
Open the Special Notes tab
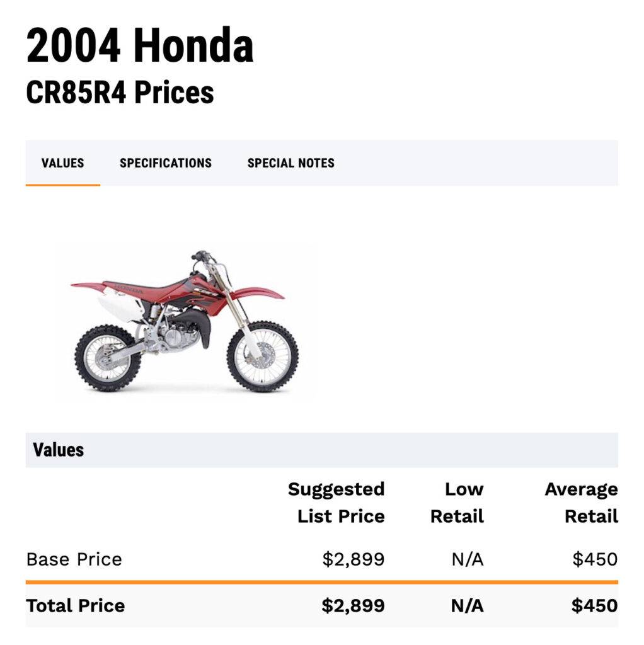290,163
